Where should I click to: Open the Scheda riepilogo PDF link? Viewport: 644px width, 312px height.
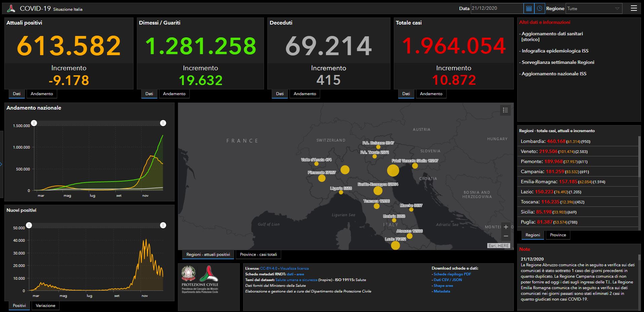[452, 274]
